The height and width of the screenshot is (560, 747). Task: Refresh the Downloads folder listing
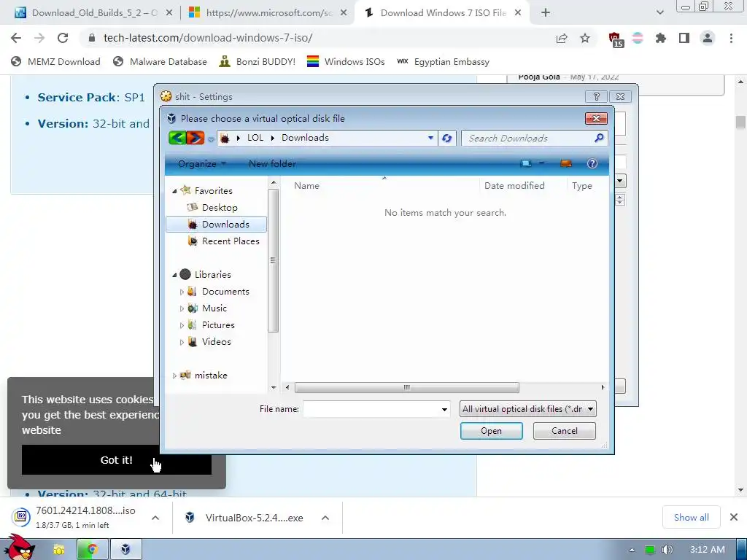click(447, 138)
